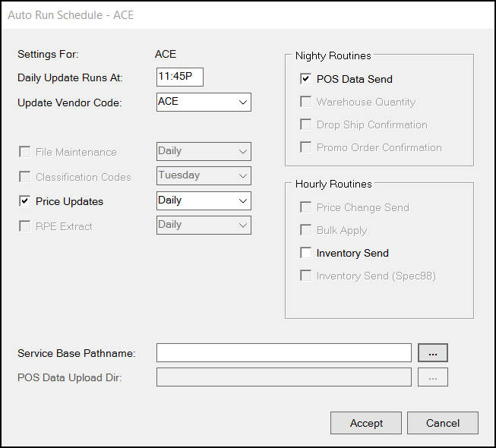Click the Service Base Pathname text field
This screenshot has height=448, width=496.
[284, 353]
